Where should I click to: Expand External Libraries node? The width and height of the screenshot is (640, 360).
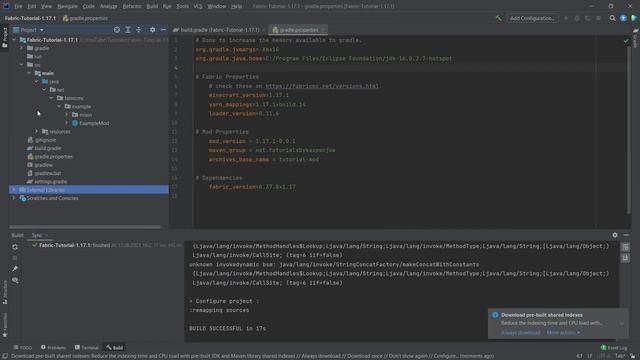(13, 190)
